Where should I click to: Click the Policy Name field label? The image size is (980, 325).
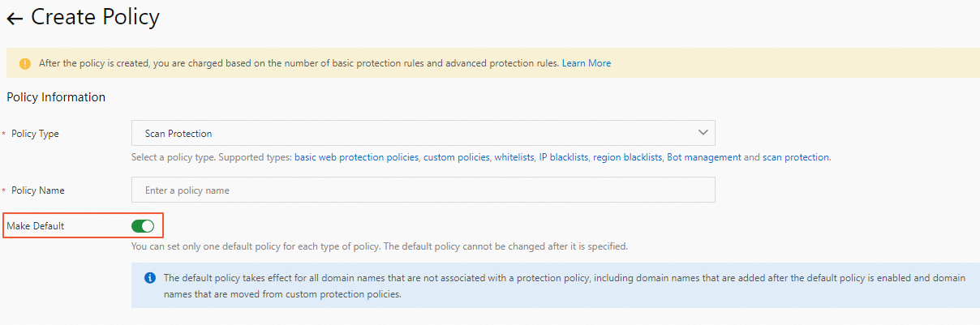37,190
